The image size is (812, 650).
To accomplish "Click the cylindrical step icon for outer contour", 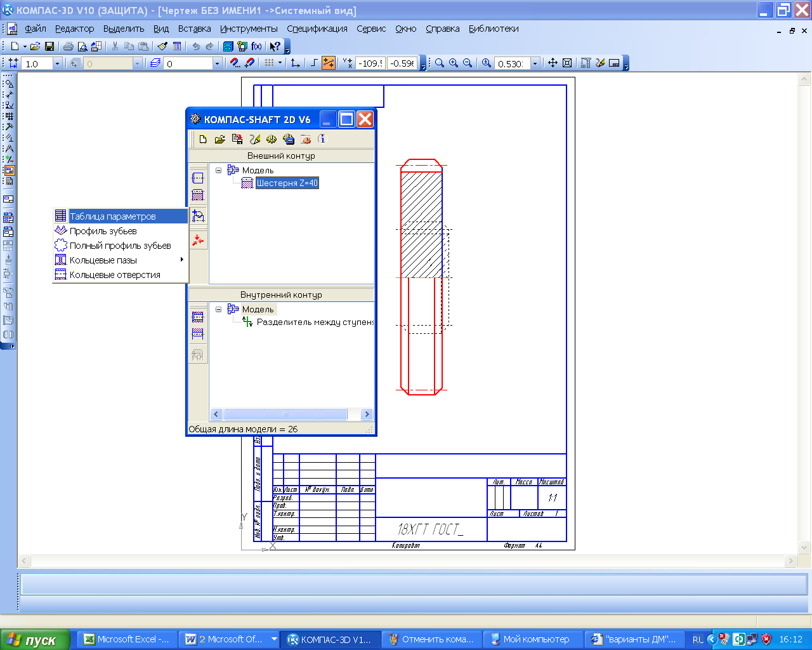I will 198,178.
